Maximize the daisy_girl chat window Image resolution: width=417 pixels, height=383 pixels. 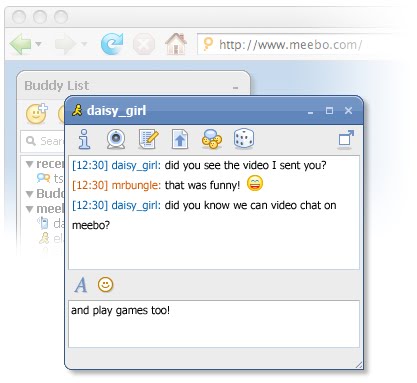point(329,110)
